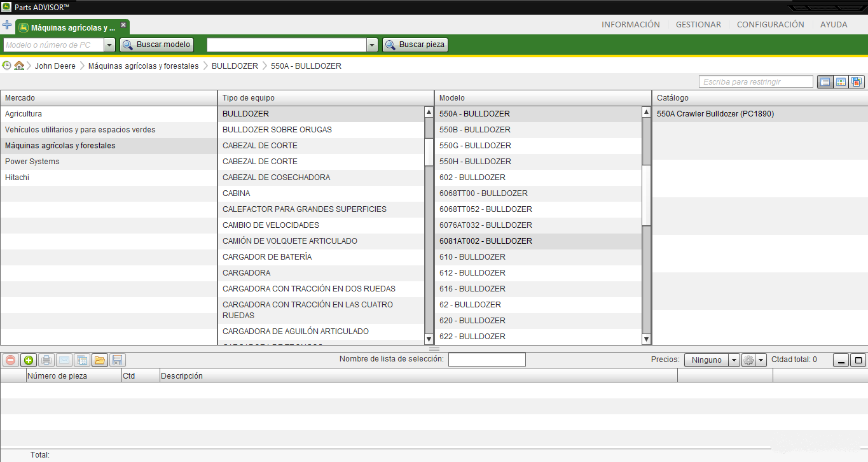868x462 pixels.
Task: Close the Máquinas agrícolas tab
Action: click(x=123, y=25)
